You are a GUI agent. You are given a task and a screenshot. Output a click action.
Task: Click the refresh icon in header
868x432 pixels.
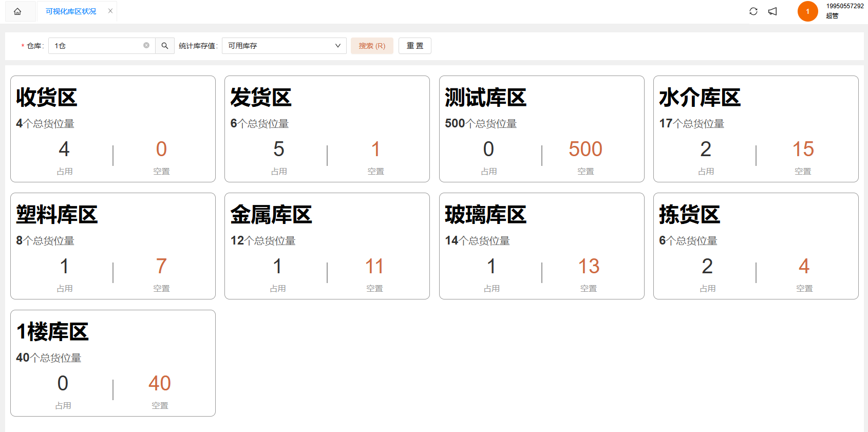753,11
